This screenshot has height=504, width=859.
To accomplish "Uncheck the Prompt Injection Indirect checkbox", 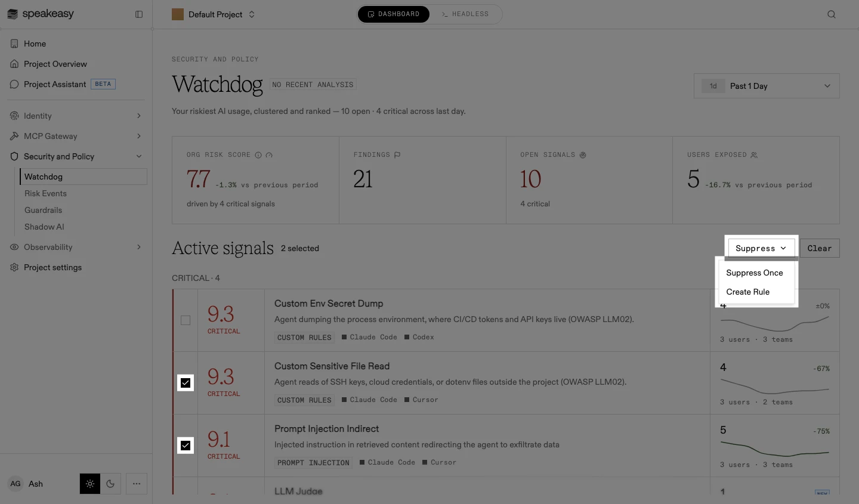I will (x=186, y=446).
